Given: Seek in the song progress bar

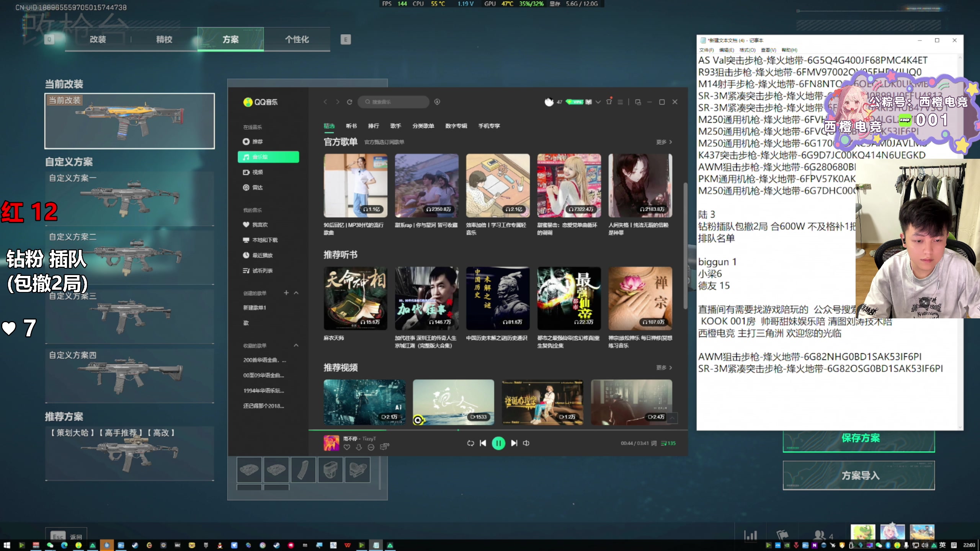Looking at the screenshot, I should [498, 430].
